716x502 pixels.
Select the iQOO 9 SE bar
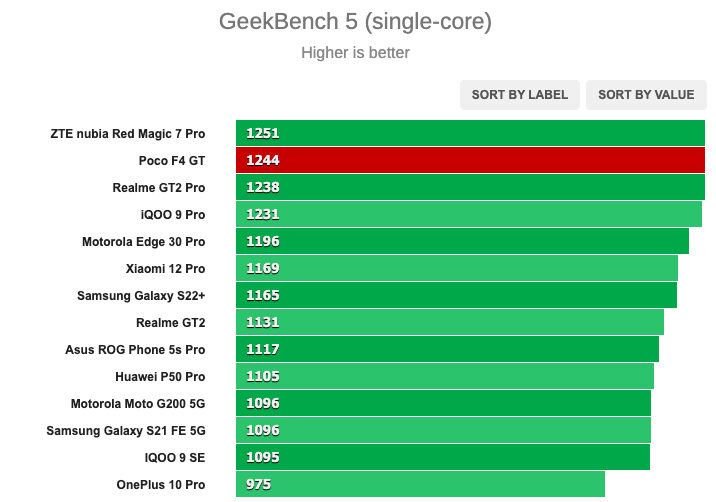[x=443, y=457]
